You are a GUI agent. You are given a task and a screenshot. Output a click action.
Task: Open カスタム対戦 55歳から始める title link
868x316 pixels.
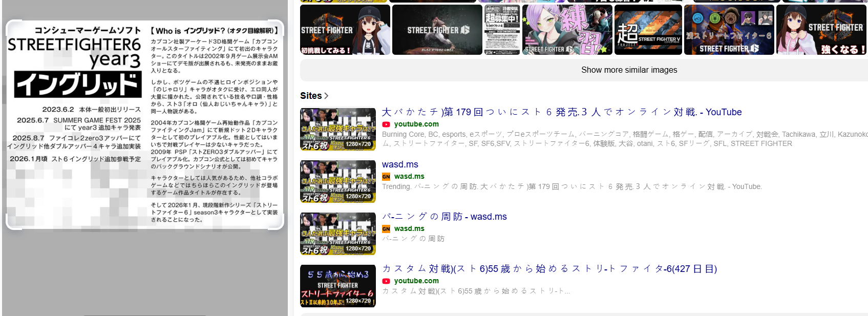tap(549, 269)
